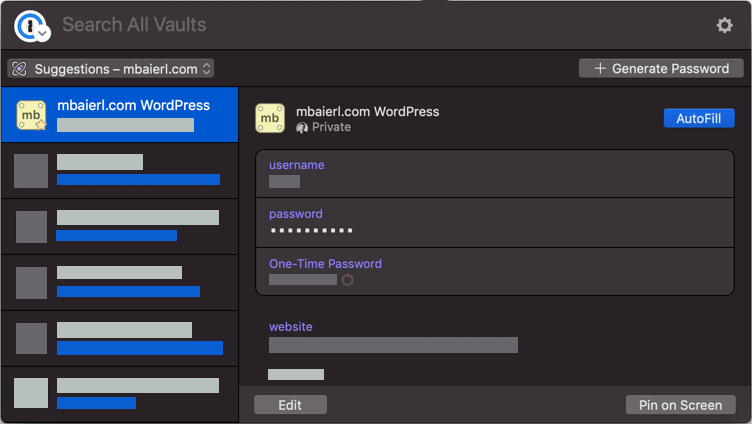This screenshot has height=424, width=752.
Task: Click the One-Time Password field
Action: pyautogui.click(x=495, y=271)
